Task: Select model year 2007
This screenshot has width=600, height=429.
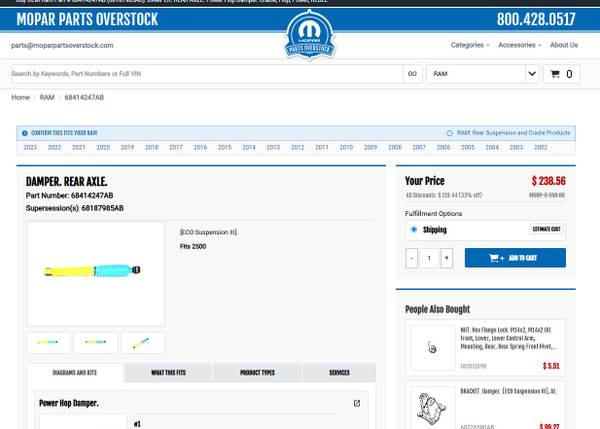Action: (x=419, y=148)
